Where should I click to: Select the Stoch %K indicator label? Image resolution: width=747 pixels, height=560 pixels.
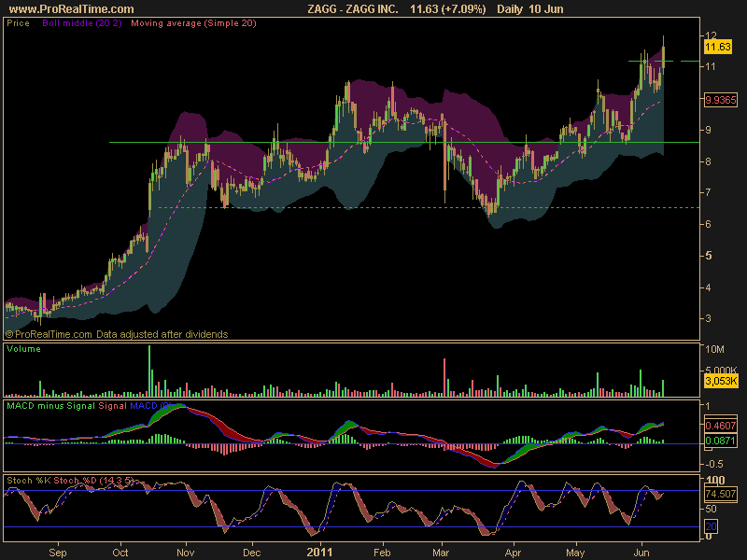click(x=29, y=481)
